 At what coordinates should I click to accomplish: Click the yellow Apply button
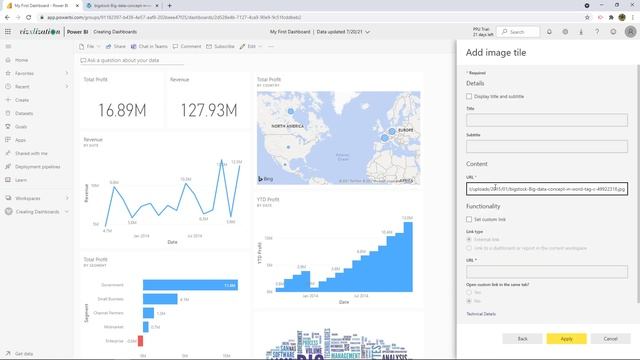(x=567, y=339)
